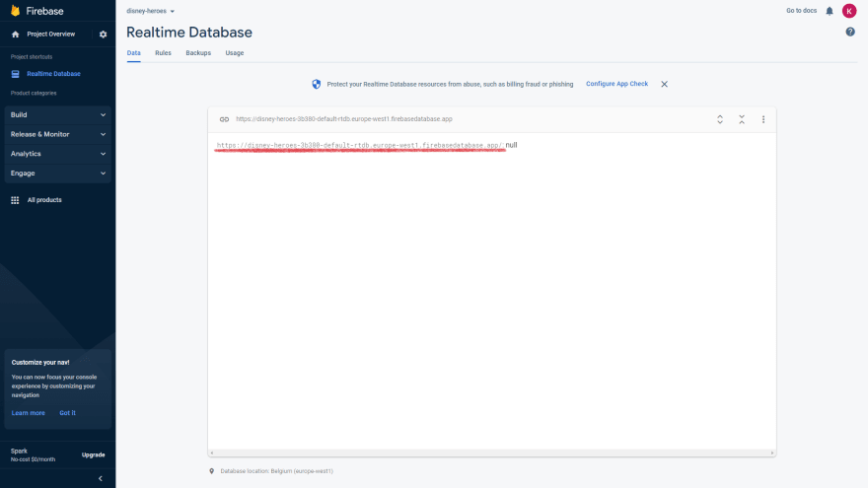Click the database location pin icon
868x488 pixels.
[211, 471]
